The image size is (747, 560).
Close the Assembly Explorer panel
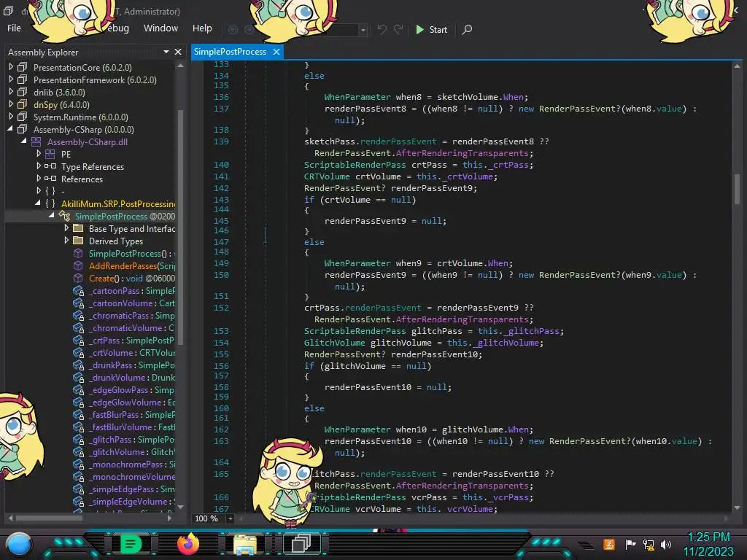[178, 52]
